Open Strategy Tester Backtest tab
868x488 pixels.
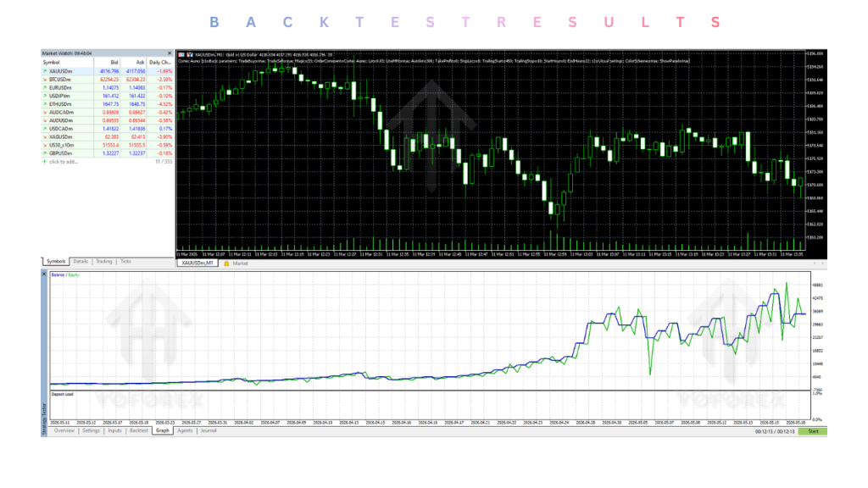[138, 430]
